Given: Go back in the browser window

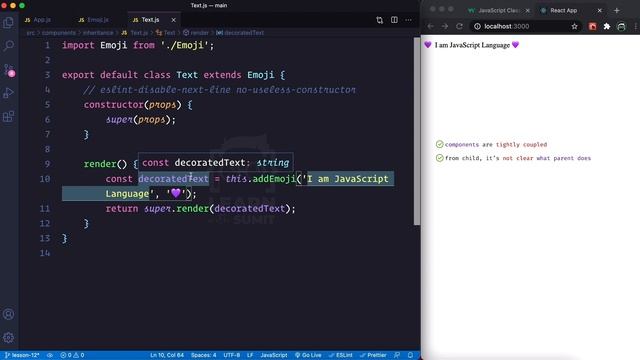Looking at the screenshot, I should coord(431,26).
